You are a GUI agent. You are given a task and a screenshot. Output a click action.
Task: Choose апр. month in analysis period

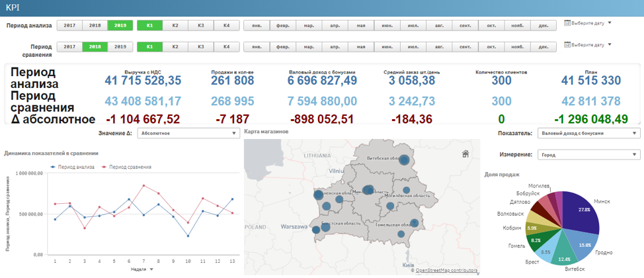click(335, 26)
